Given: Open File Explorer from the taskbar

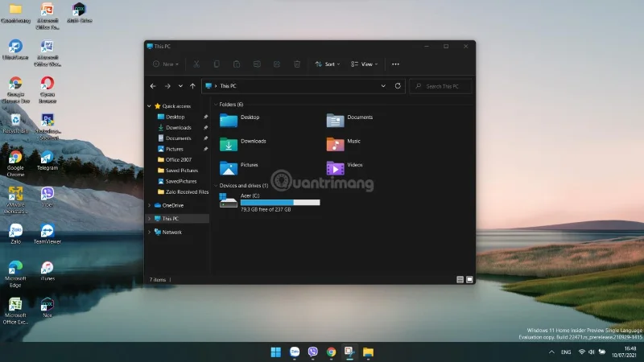Looking at the screenshot, I should (368, 352).
